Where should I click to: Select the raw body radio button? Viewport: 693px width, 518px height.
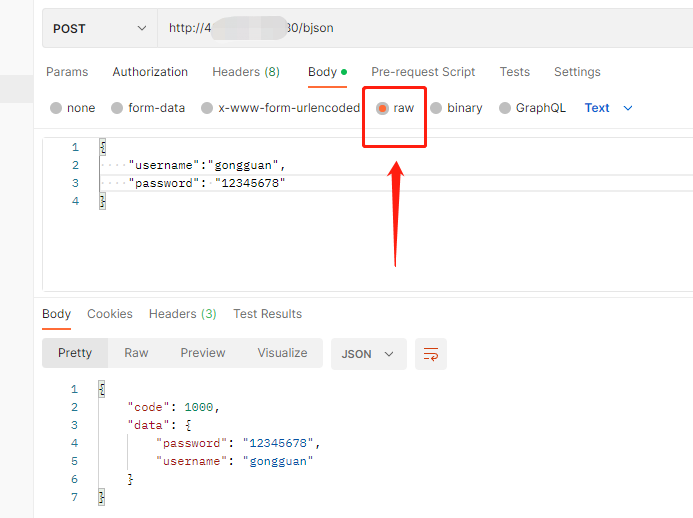[383, 108]
